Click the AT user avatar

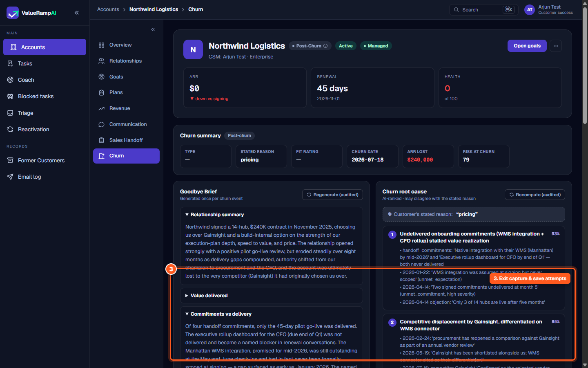pos(530,10)
